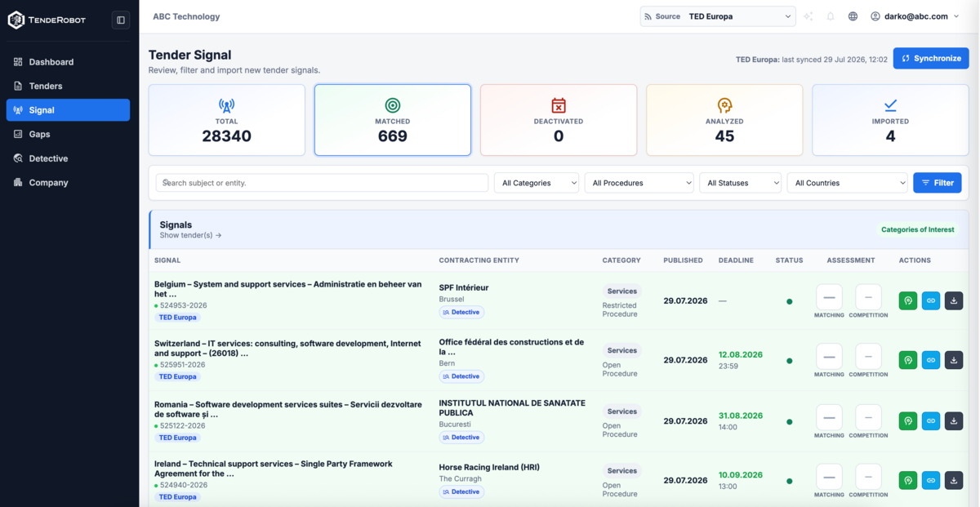Select the Imported 4 card

tap(890, 120)
